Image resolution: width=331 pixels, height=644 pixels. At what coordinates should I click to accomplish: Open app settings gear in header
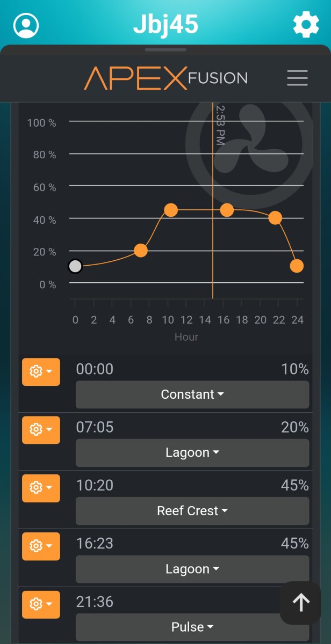pos(306,25)
